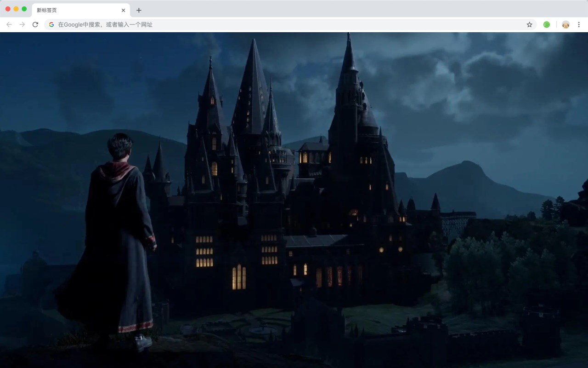Screen dimensions: 588x368
Task: Click the Google logo in address bar
Action: point(51,24)
